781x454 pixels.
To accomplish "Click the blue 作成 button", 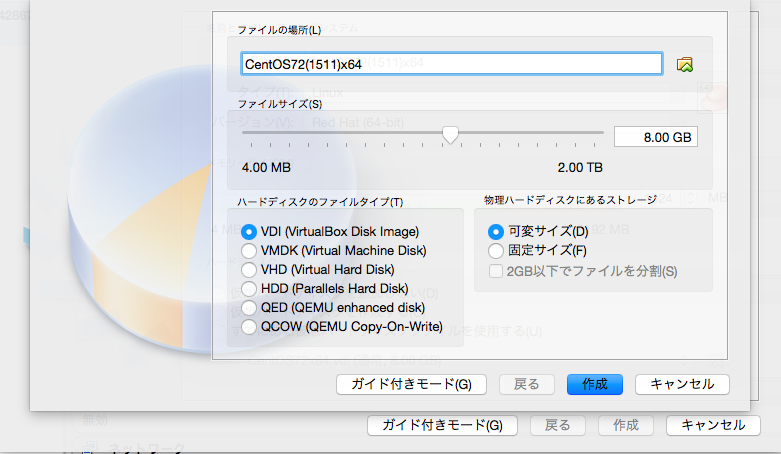I will pos(595,384).
